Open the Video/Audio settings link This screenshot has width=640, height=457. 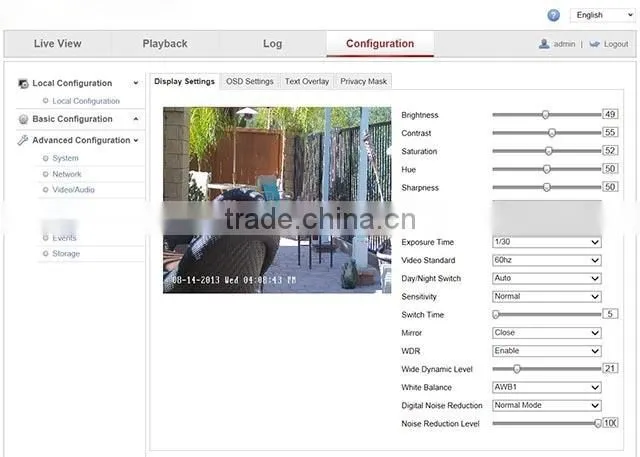(x=73, y=190)
